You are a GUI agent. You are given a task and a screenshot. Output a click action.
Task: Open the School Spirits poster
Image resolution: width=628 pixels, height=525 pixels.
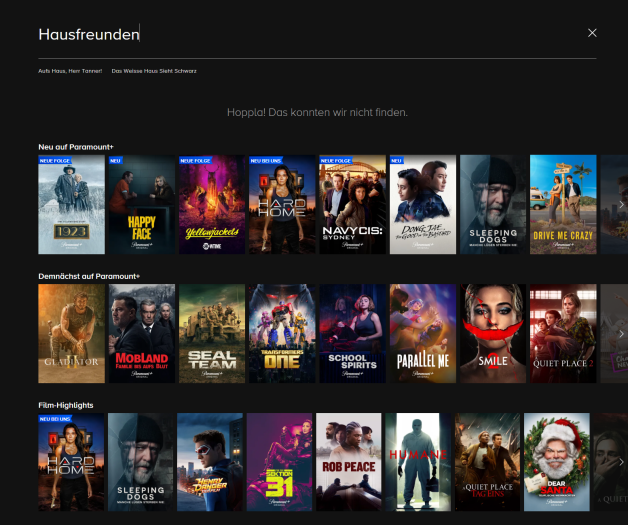[x=352, y=334]
